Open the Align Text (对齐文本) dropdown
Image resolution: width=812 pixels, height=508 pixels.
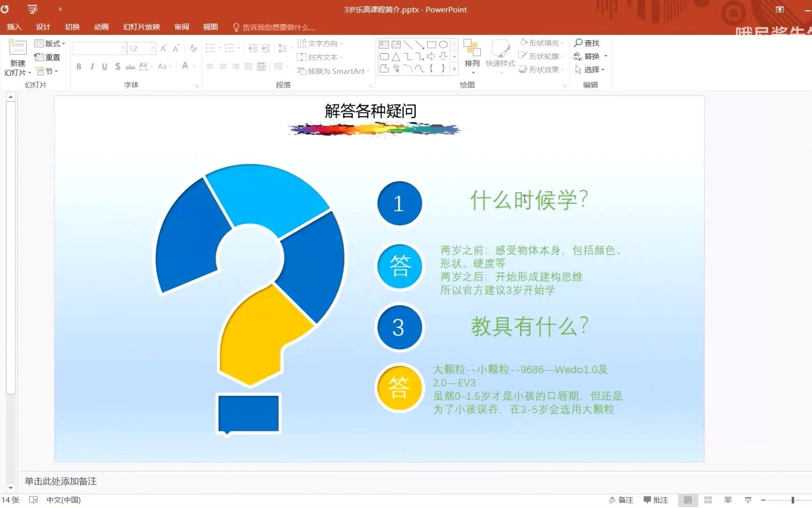[320, 57]
